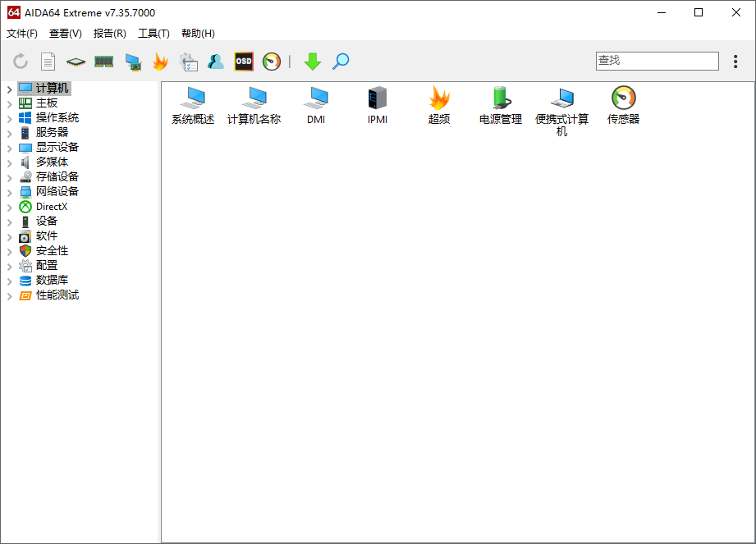Click the 查找 search input field
Screen dimensions: 756x544
(x=657, y=61)
